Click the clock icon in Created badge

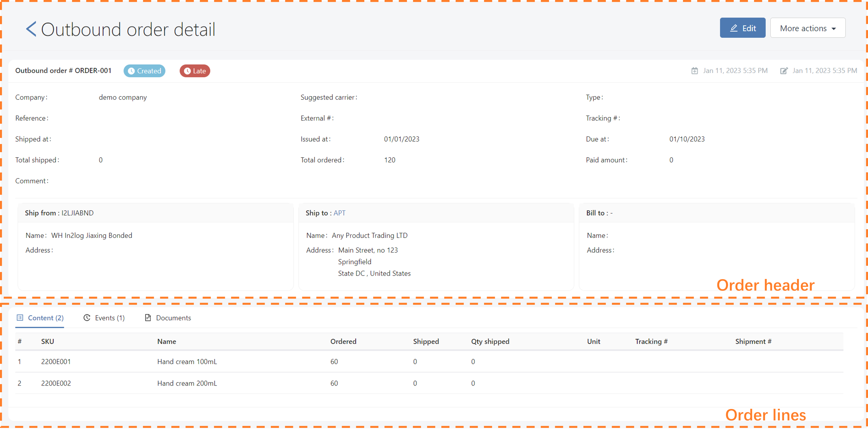(x=131, y=71)
